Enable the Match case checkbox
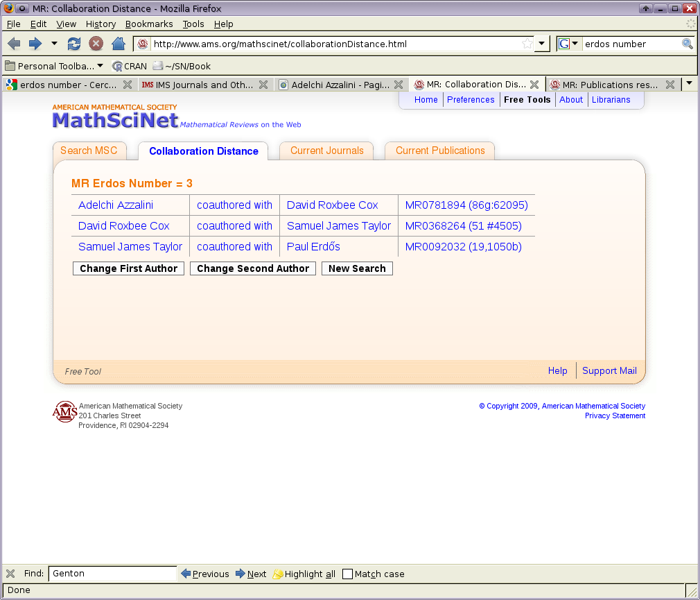 tap(347, 574)
